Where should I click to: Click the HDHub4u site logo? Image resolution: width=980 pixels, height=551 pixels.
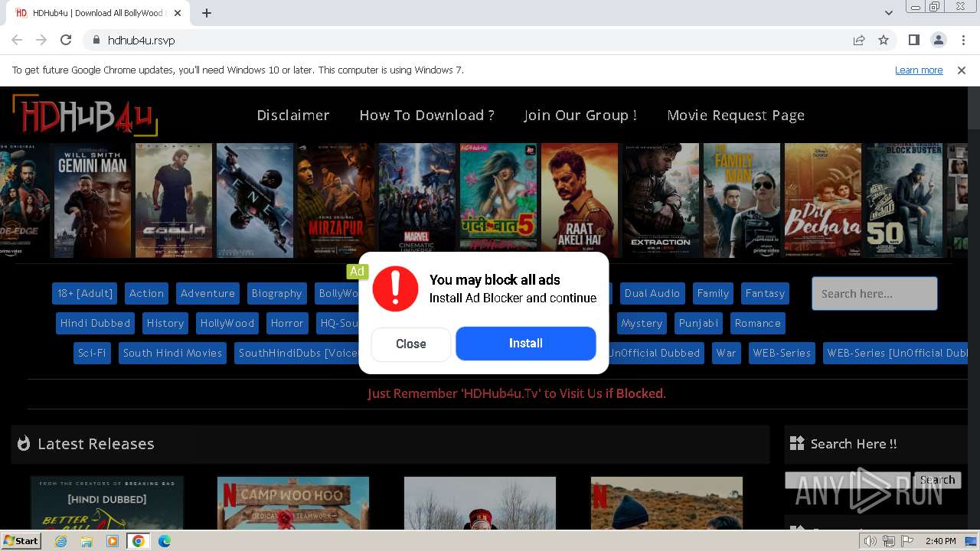[84, 116]
